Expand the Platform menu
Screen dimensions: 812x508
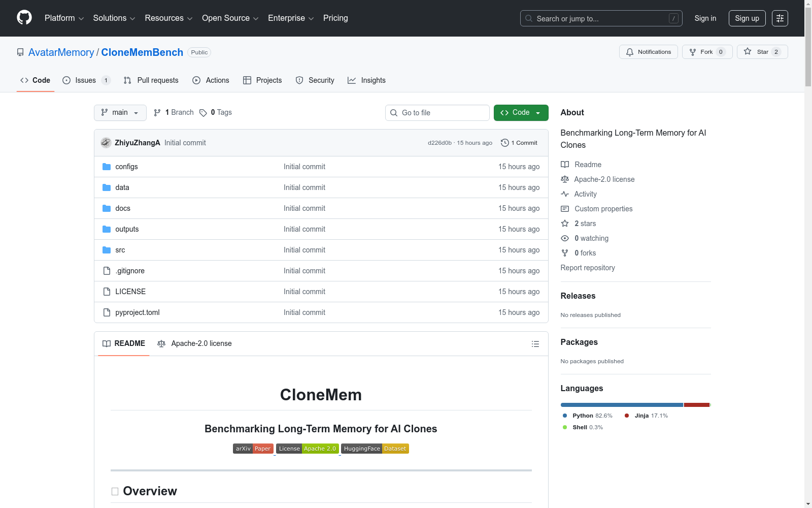point(64,18)
